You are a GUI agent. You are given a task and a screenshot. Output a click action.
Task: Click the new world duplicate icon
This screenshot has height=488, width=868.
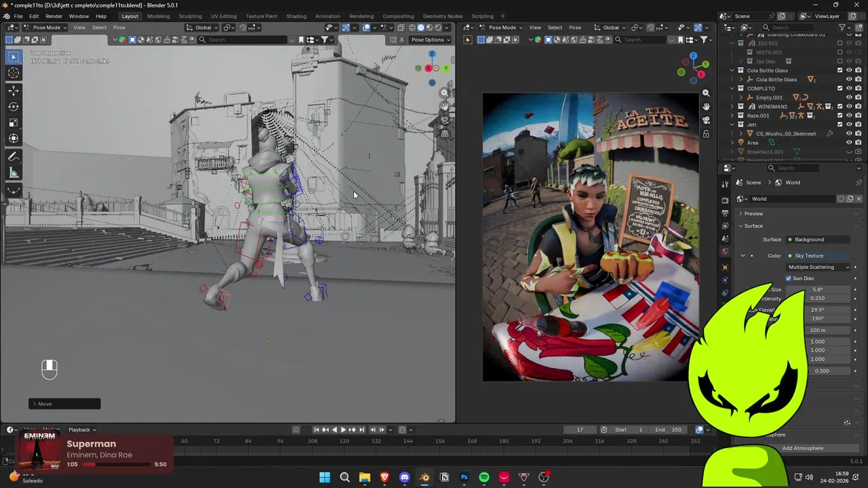pyautogui.click(x=850, y=199)
